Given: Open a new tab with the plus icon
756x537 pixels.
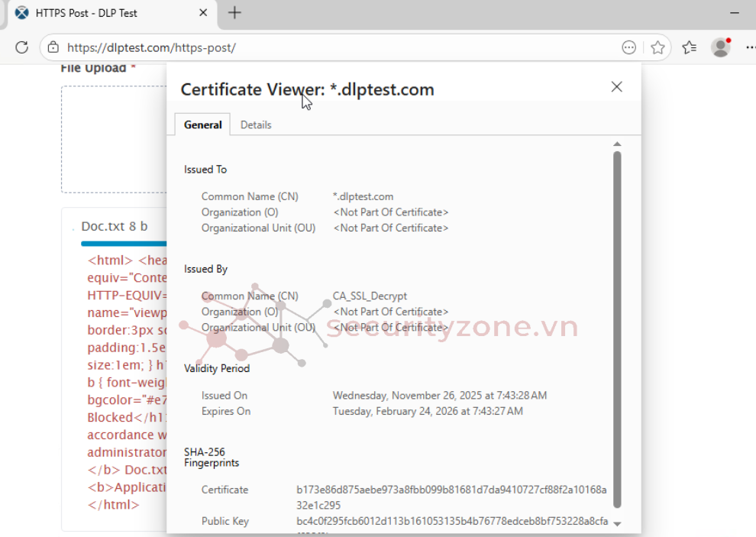Looking at the screenshot, I should point(235,13).
